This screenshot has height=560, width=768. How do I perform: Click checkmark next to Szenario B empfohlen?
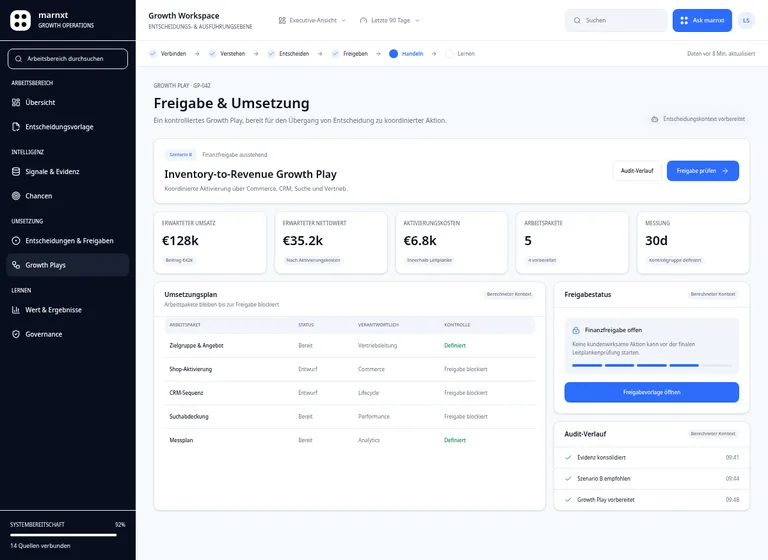coord(568,479)
